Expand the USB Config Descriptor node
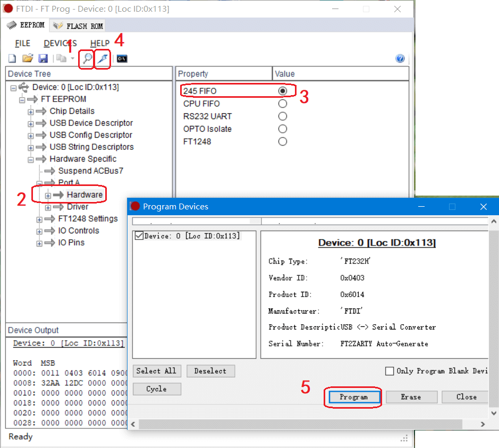The width and height of the screenshot is (499, 448). 30,136
